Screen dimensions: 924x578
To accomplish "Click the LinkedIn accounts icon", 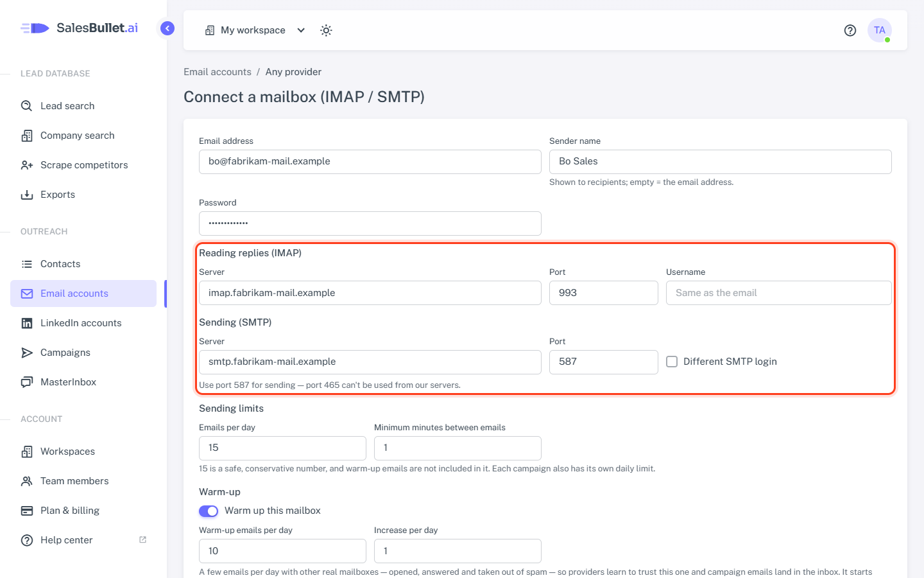I will coord(27,323).
